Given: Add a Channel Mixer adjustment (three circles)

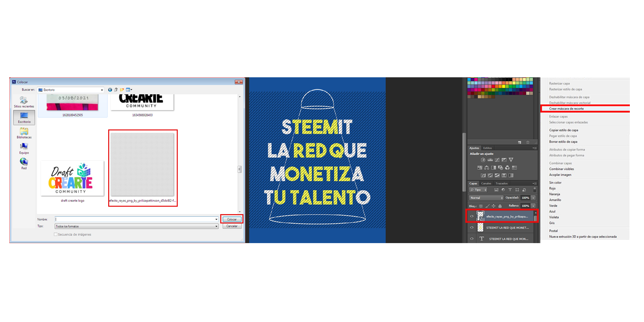Looking at the screenshot, I should (x=507, y=167).
